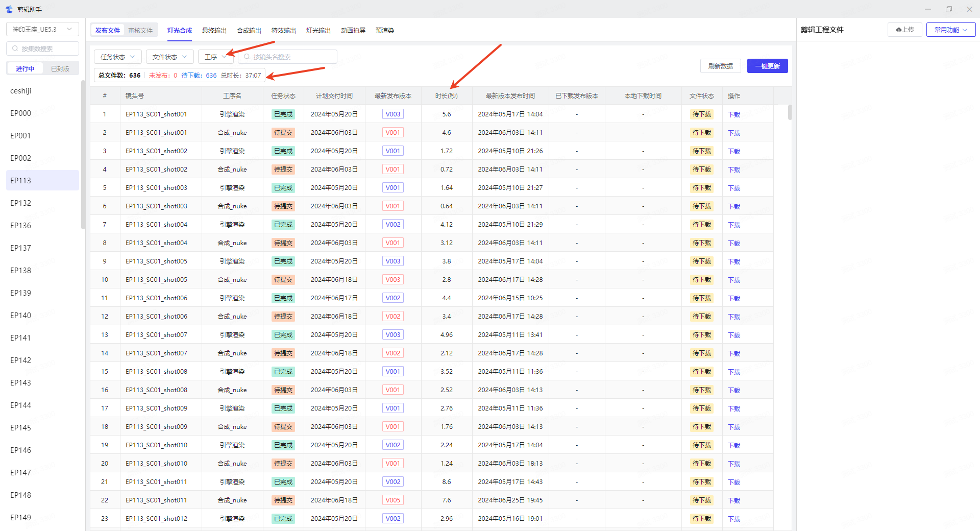Click the 已完成 status badge in row 11
Viewport: 980px width, 531px height.
pos(283,298)
